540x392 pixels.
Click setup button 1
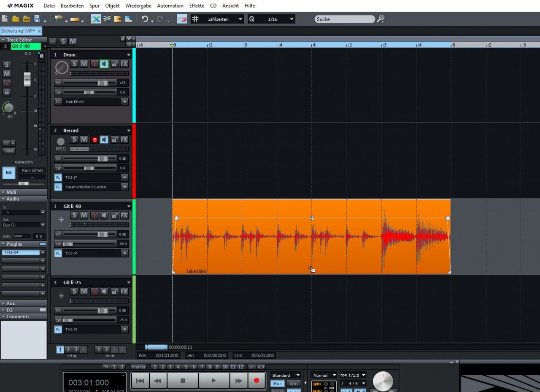60,349
